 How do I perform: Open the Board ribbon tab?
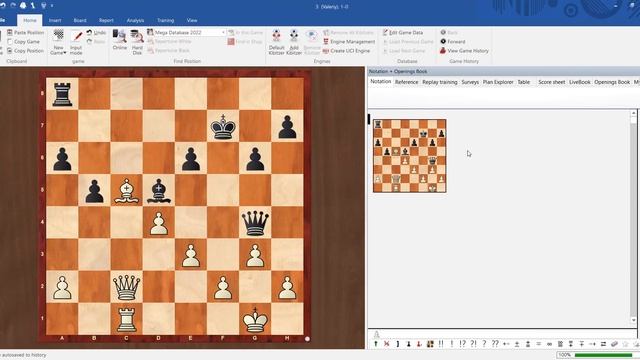(80, 20)
